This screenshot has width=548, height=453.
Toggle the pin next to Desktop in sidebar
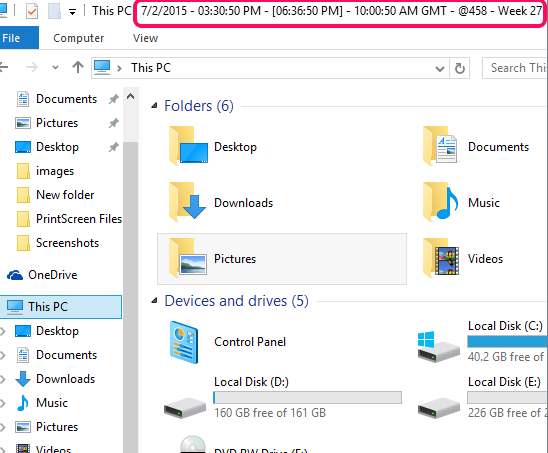point(114,147)
